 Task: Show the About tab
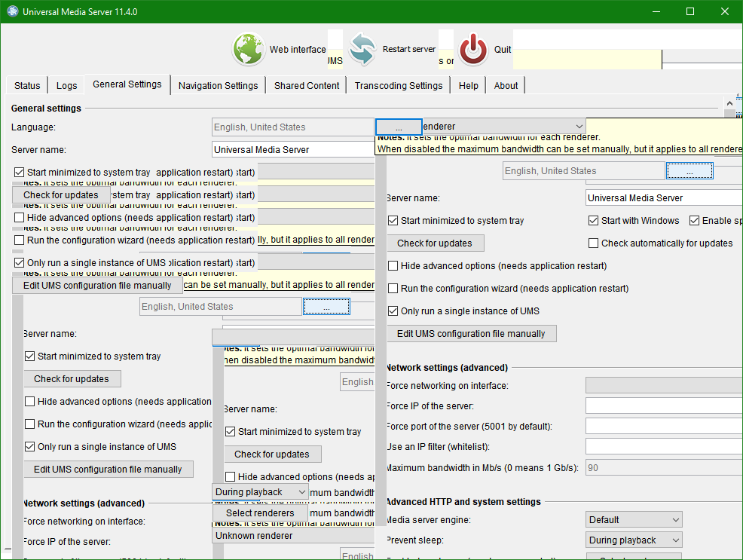tap(506, 86)
